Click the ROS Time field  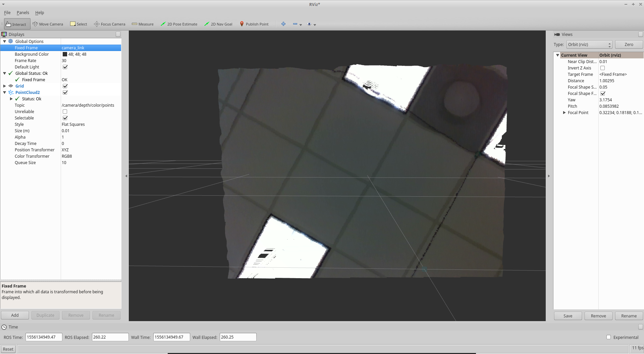44,337
